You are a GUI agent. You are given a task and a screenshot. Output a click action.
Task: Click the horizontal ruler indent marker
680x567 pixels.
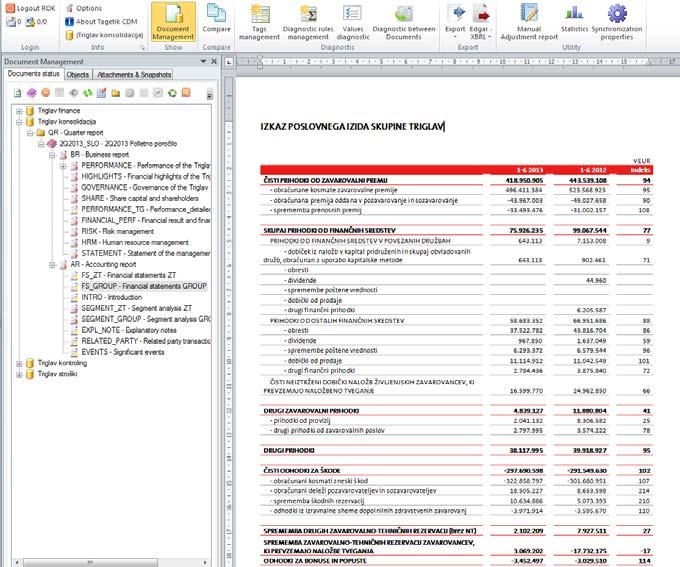point(260,62)
